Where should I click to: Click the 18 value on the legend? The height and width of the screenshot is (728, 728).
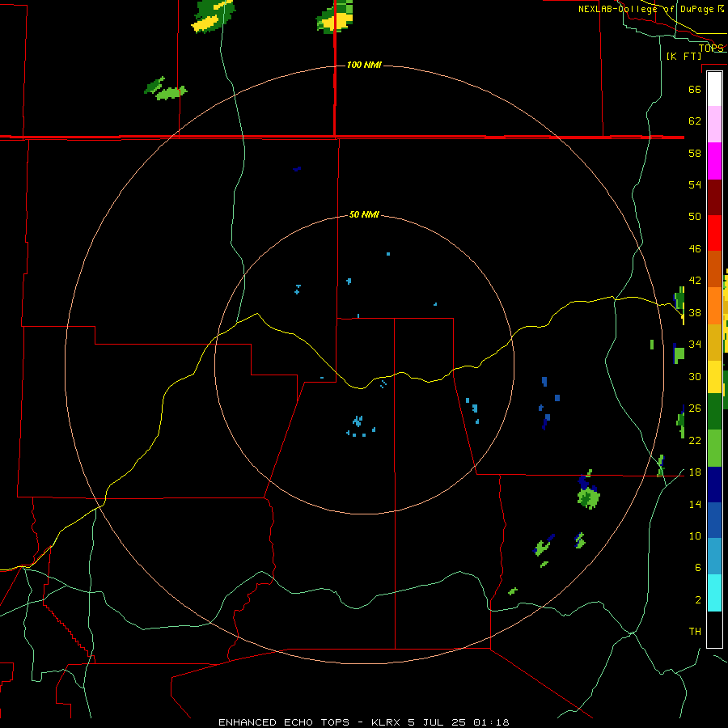(x=695, y=472)
